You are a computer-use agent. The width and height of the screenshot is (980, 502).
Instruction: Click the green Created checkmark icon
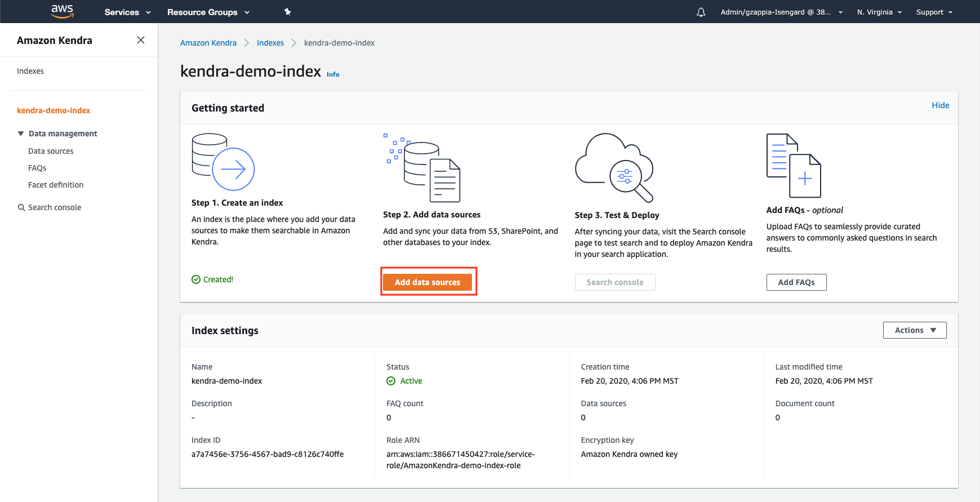[x=196, y=279]
